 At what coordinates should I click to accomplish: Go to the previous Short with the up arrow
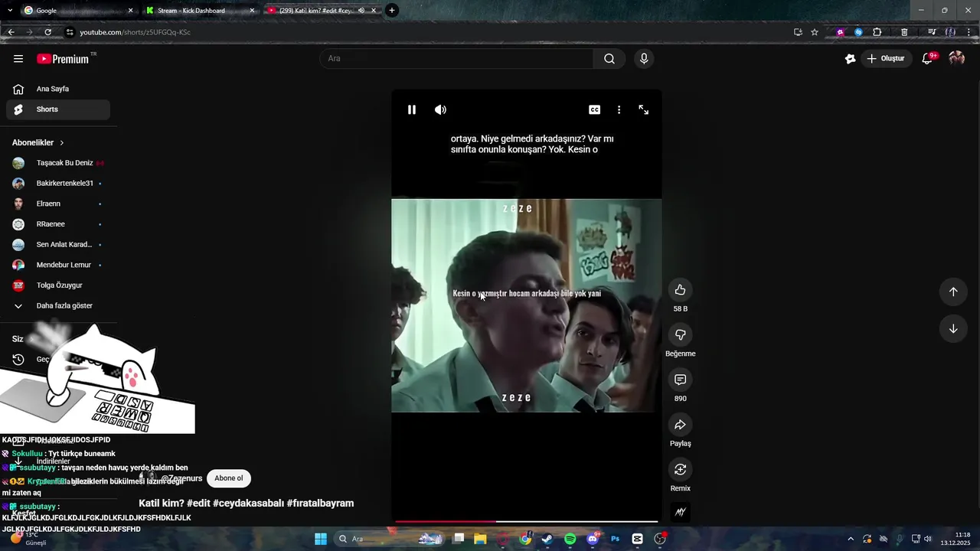(x=953, y=292)
